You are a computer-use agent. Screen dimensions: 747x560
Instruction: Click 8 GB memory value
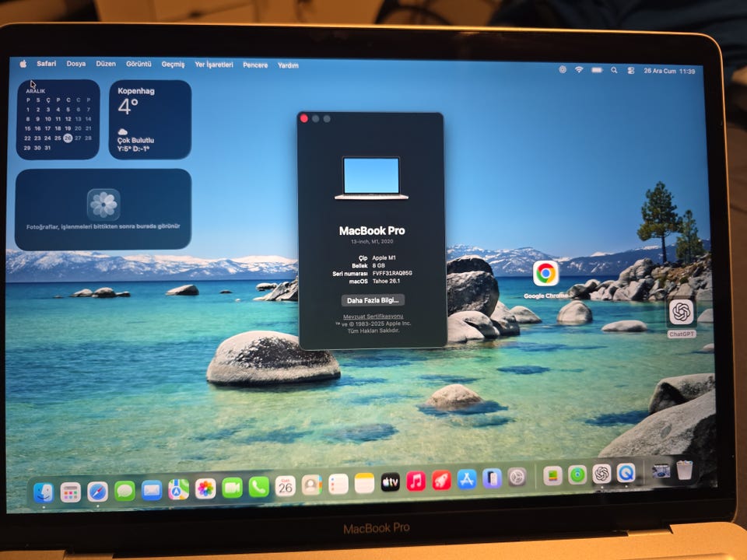tap(378, 265)
